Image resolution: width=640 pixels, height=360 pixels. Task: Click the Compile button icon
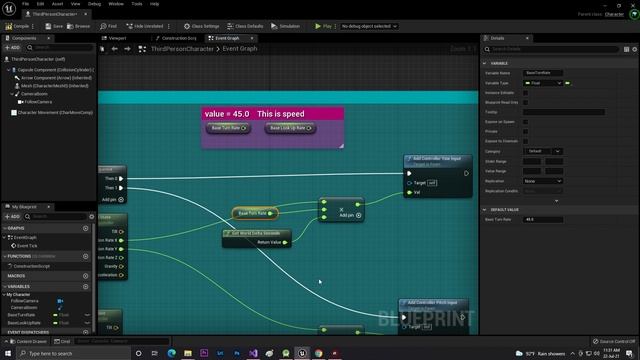click(x=9, y=26)
